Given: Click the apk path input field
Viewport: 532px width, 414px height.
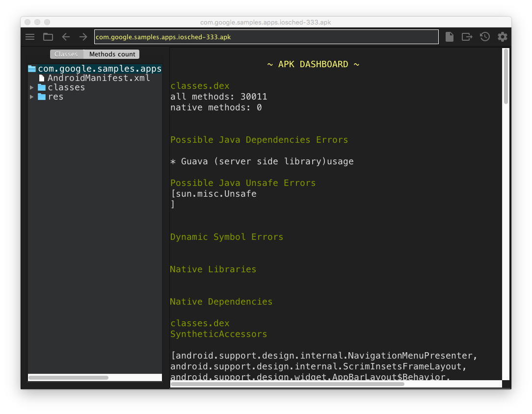Looking at the screenshot, I should point(266,37).
